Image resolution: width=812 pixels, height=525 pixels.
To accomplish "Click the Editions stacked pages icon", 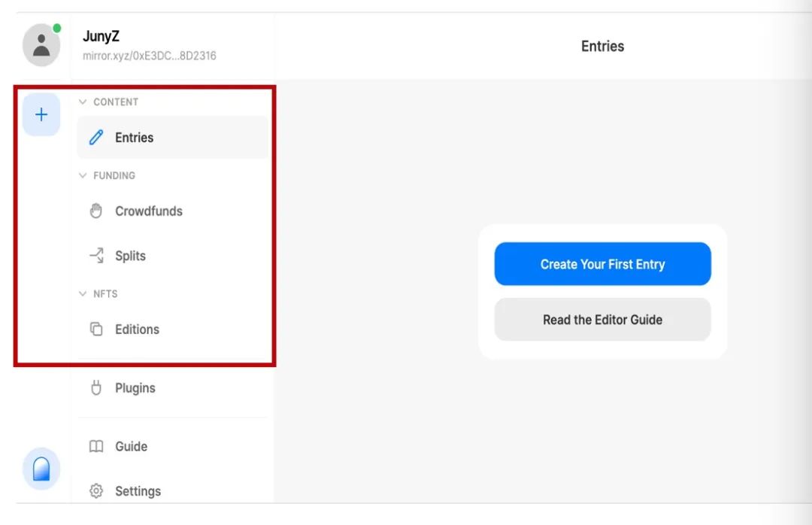I will click(96, 329).
